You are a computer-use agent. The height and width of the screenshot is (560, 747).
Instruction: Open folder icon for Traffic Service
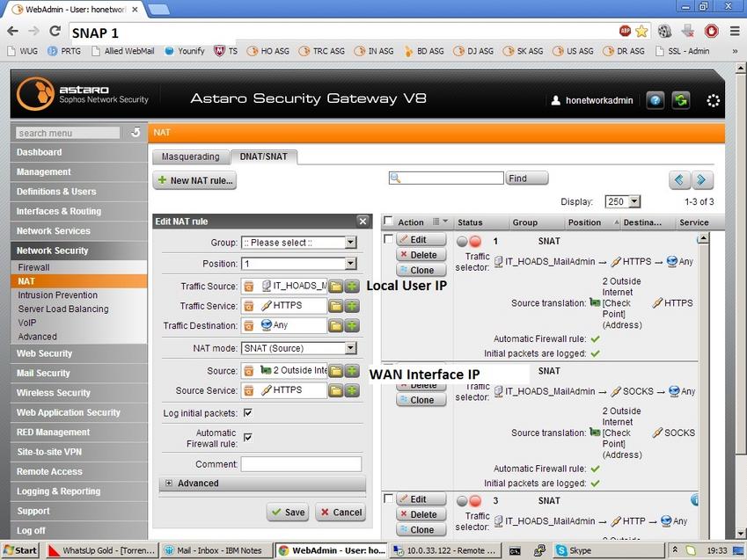click(336, 306)
